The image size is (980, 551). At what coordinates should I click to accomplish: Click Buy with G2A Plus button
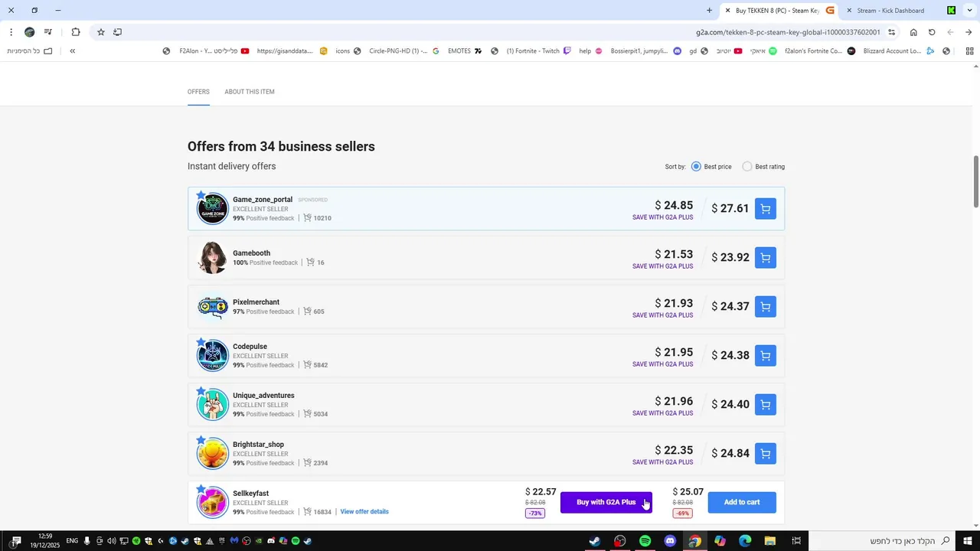click(x=606, y=502)
